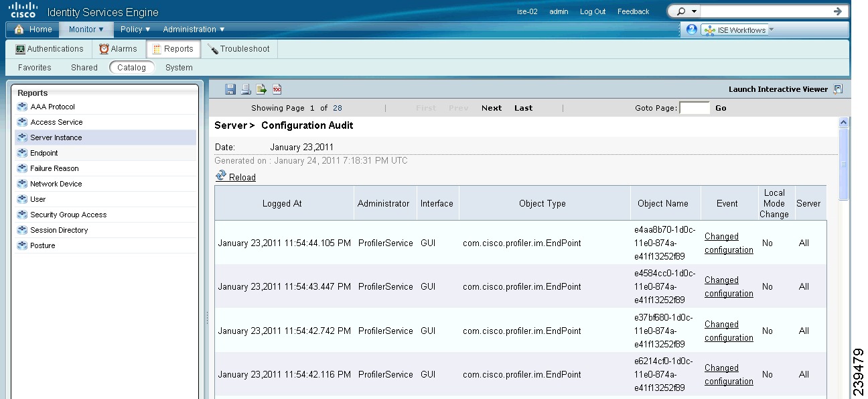Click the Posture report icon
868x399 pixels.
click(x=22, y=245)
